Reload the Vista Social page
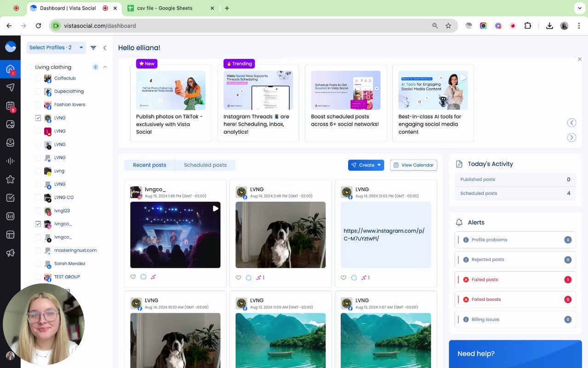The width and height of the screenshot is (588, 368). (38, 26)
